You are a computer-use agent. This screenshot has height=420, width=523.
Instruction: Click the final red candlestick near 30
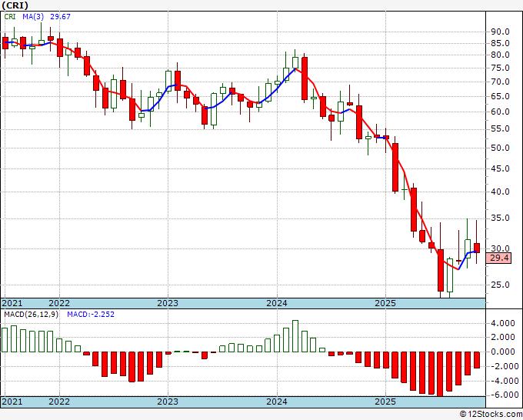477,248
